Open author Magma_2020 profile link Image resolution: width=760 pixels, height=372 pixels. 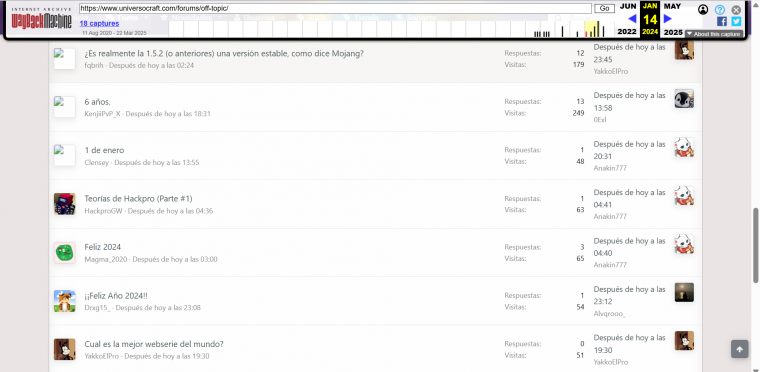(x=106, y=259)
